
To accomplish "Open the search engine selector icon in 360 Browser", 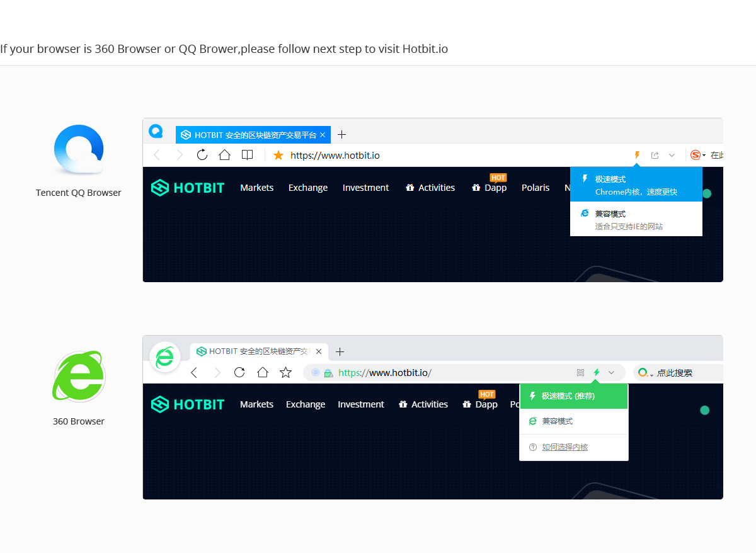I will pos(645,373).
